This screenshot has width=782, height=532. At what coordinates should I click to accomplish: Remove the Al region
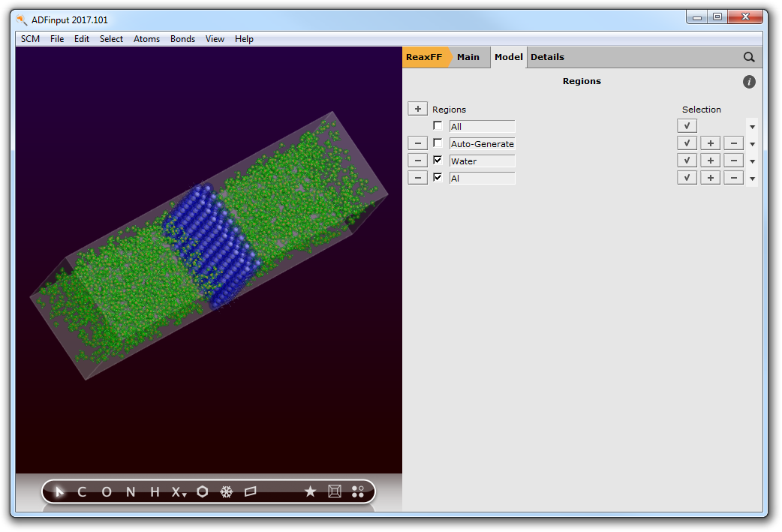click(x=418, y=178)
